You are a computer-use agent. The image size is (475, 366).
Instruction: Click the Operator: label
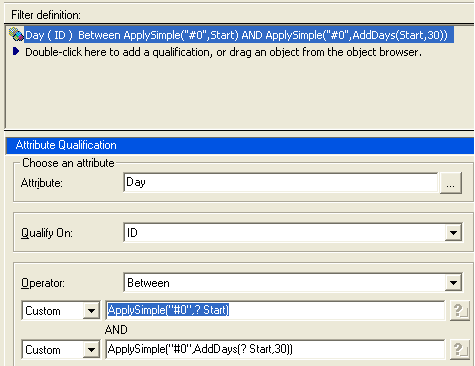coord(43,283)
